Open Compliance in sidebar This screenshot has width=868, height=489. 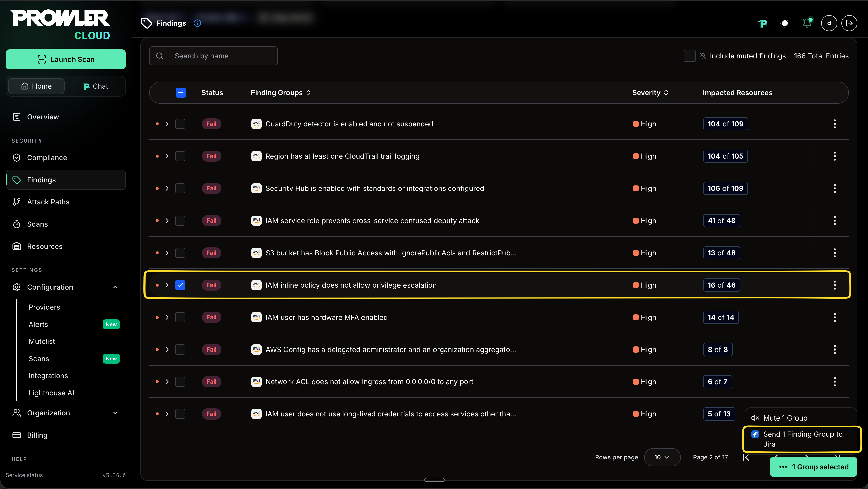(66, 158)
